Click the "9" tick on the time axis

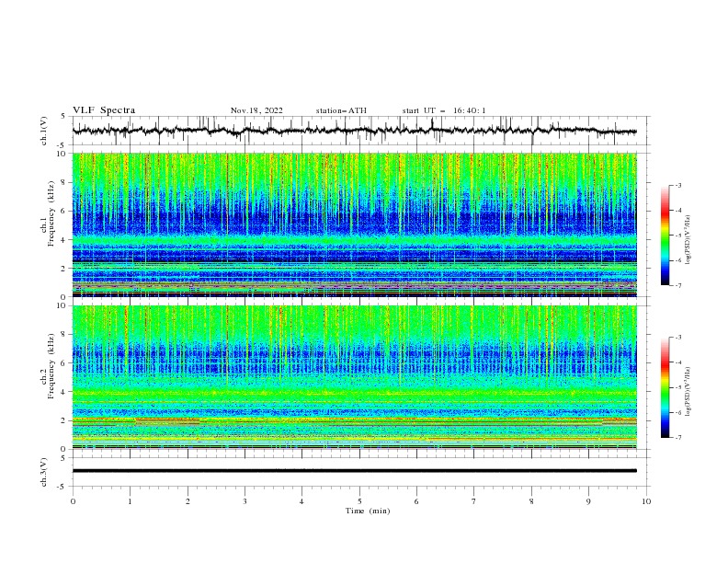click(x=588, y=501)
